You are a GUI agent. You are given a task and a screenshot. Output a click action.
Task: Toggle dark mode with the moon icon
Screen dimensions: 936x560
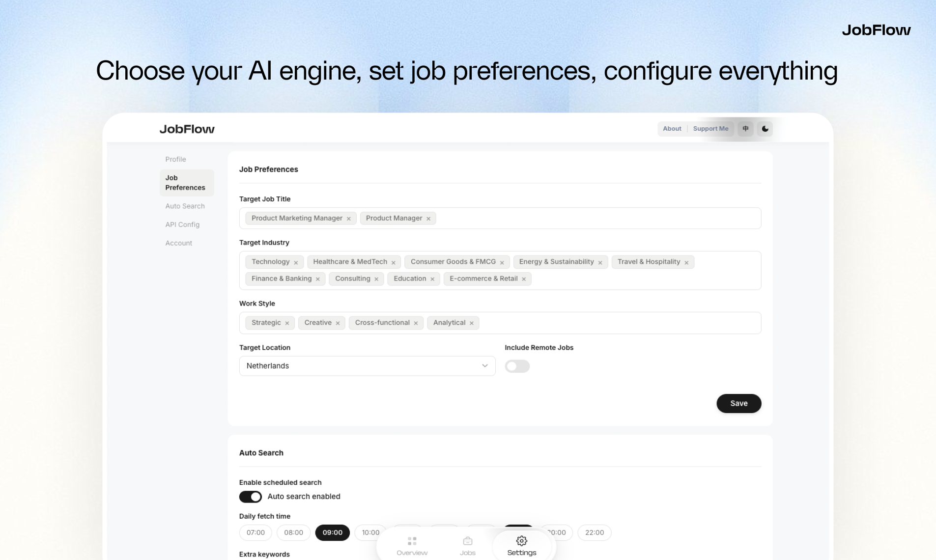(765, 129)
